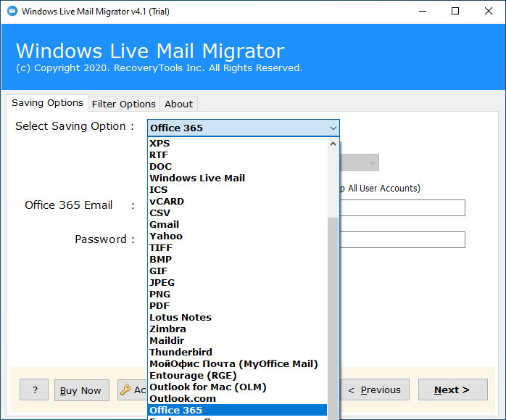This screenshot has width=506, height=420.
Task: Click the Password input field
Action: (x=402, y=239)
